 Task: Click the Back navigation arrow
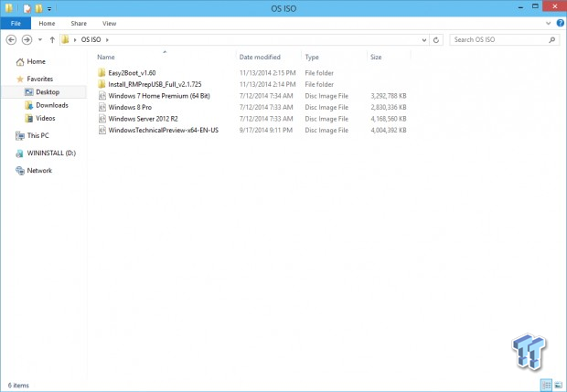11,39
